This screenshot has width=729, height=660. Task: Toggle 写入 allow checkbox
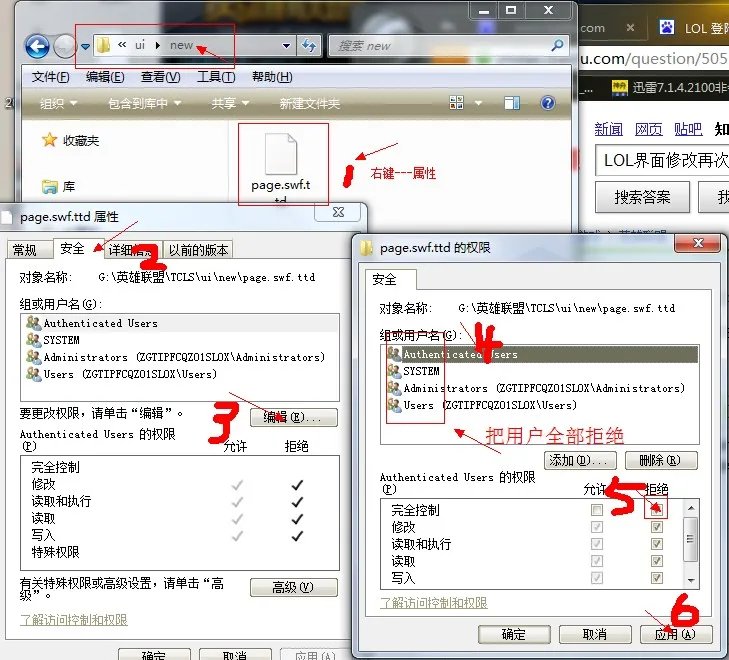pyautogui.click(x=597, y=578)
